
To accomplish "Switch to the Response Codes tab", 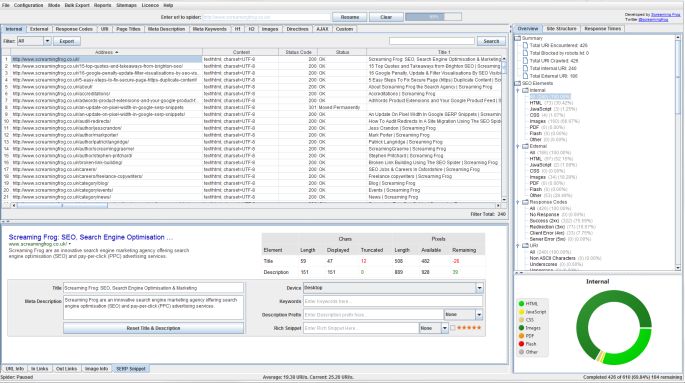I will coord(74,29).
